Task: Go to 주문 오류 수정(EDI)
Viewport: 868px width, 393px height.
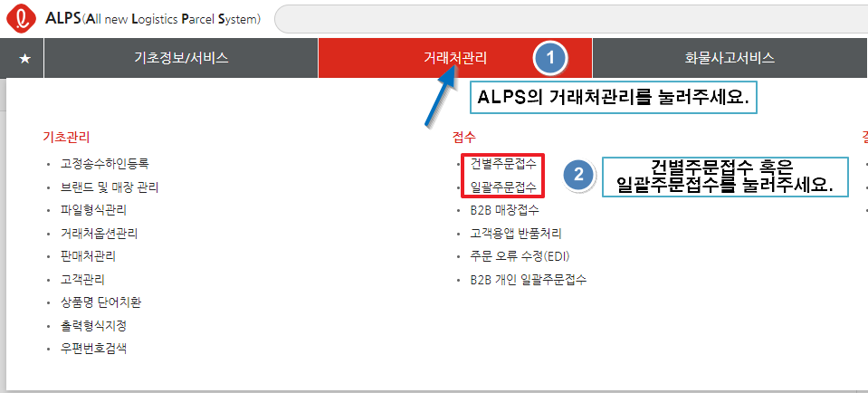Action: [x=520, y=256]
